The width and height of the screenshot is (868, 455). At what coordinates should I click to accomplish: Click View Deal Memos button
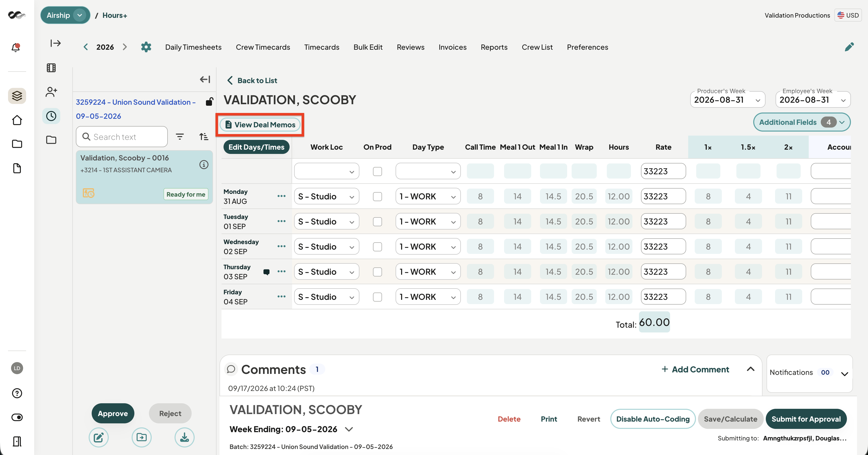260,125
